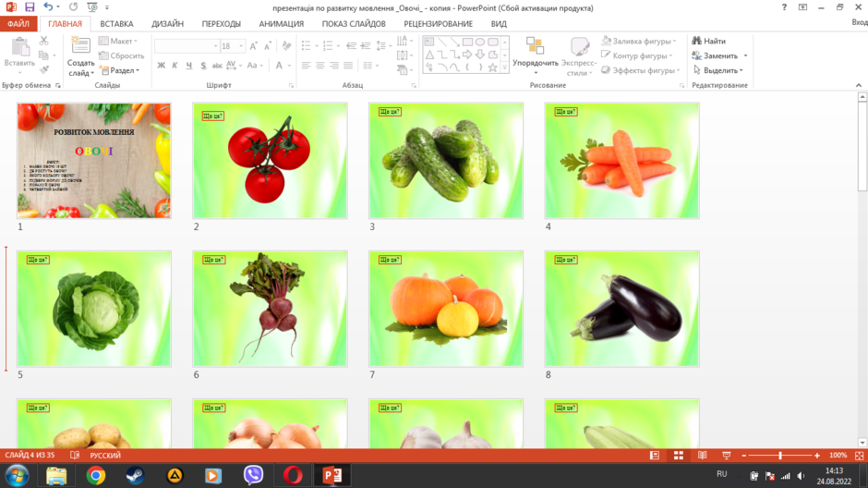Viewport: 868px width, 488px height.
Task: Decrease font size with small A icon
Action: pos(268,46)
